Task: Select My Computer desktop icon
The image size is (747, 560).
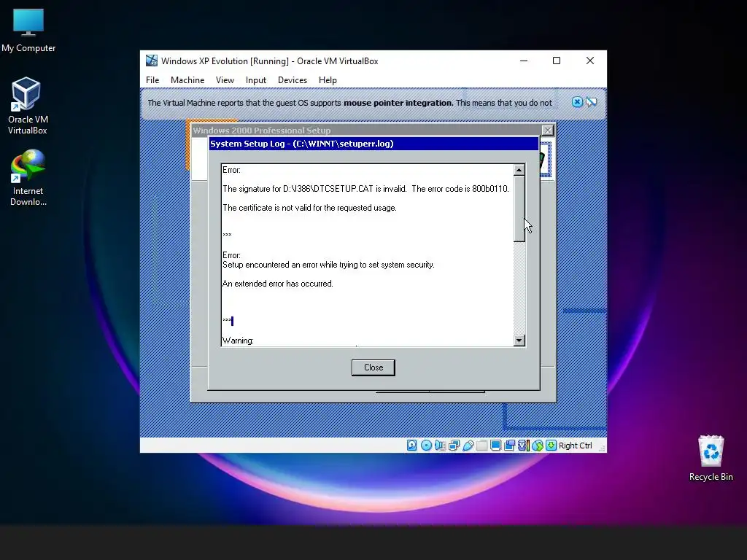Action: tap(28, 31)
